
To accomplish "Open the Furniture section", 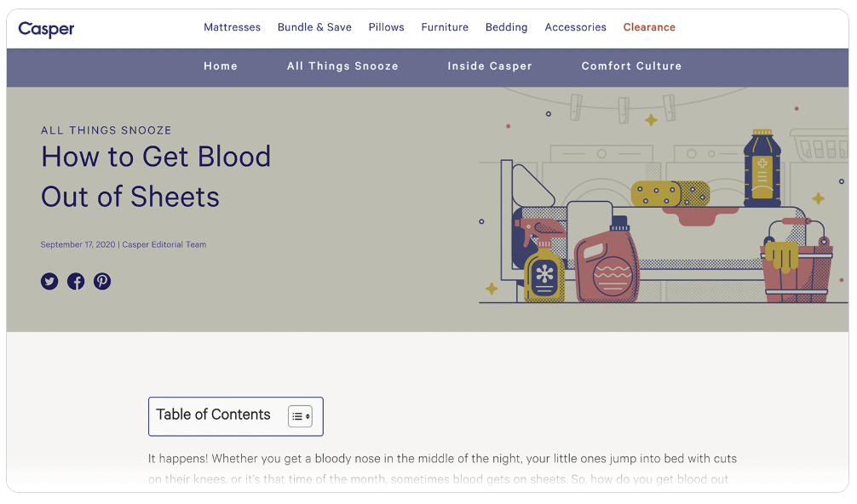I will click(x=445, y=27).
